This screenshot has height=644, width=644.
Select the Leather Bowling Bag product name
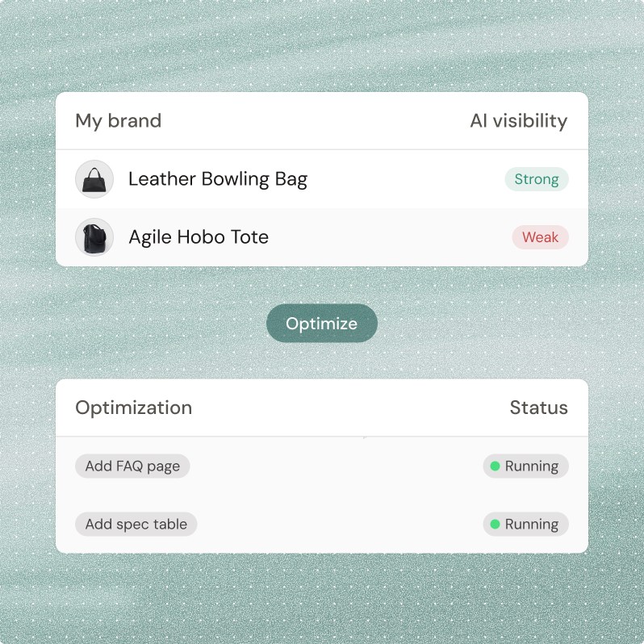(218, 179)
